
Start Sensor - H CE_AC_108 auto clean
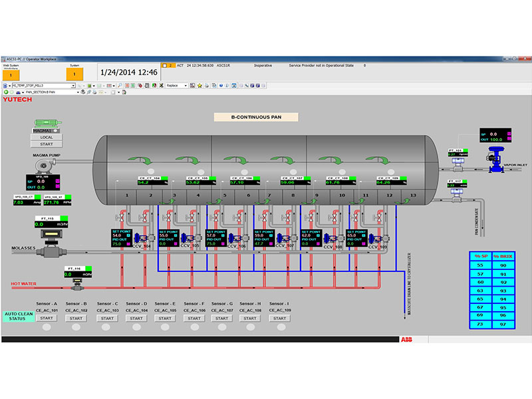(250, 319)
